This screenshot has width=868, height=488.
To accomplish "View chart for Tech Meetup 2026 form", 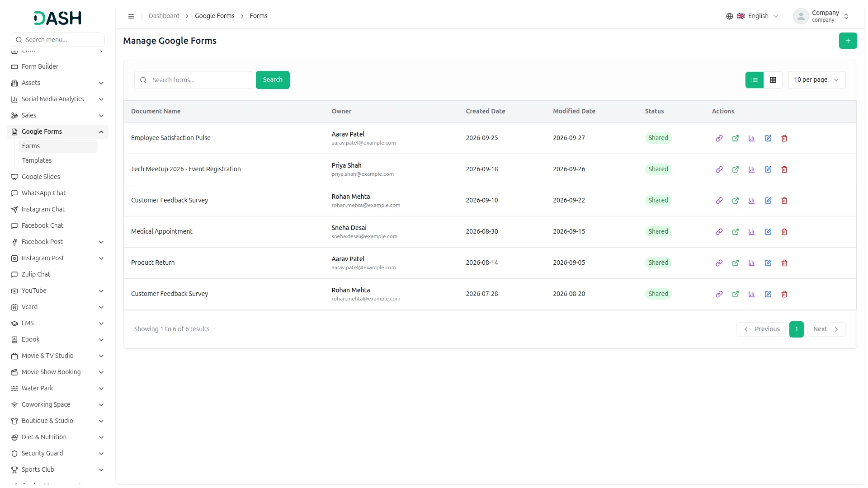I will (751, 169).
